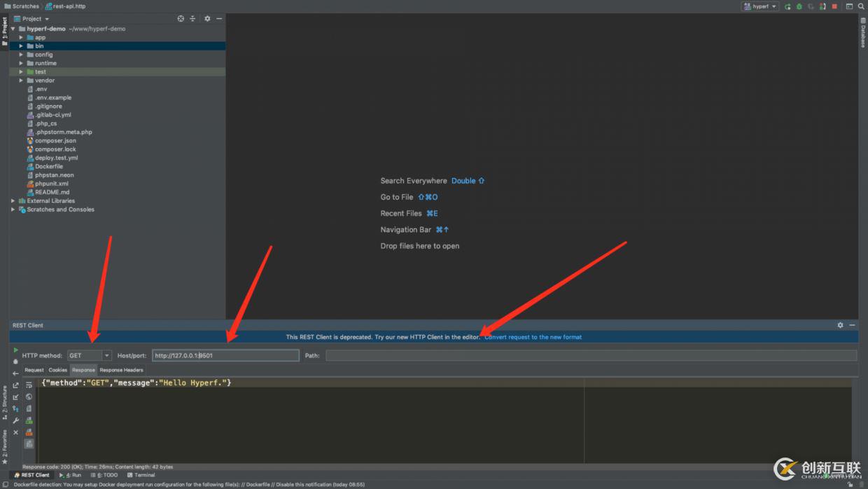Click the locate target icon in Project panel
Screen dimensions: 868x489
[x=181, y=19]
